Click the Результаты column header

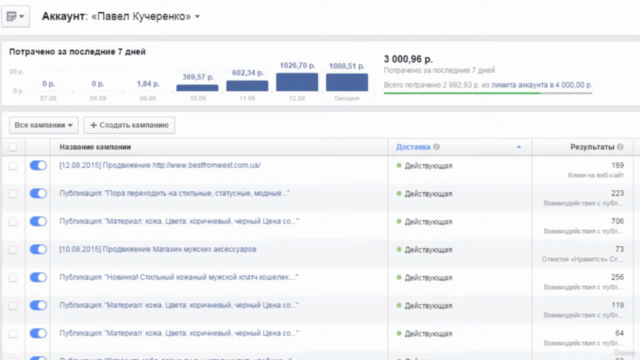(x=592, y=147)
